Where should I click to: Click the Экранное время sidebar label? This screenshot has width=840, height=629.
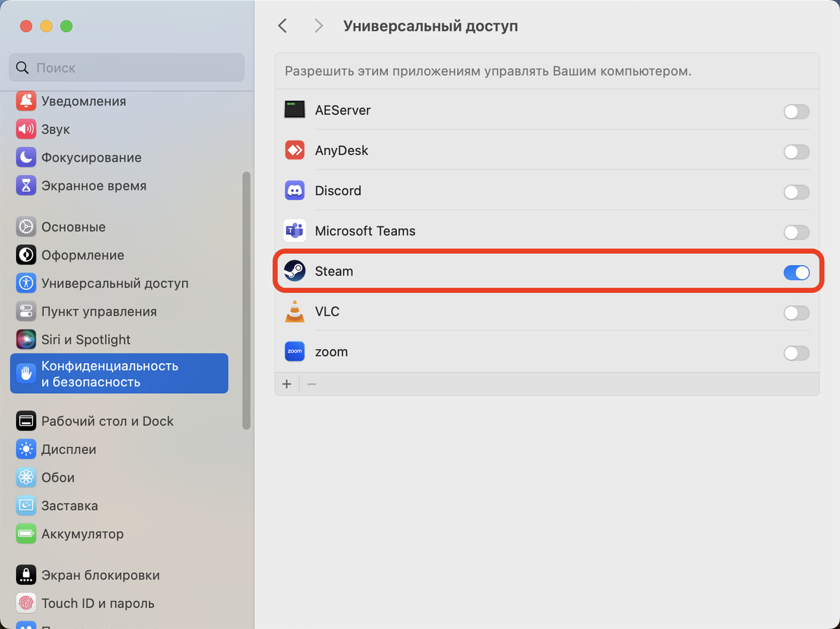pos(94,185)
